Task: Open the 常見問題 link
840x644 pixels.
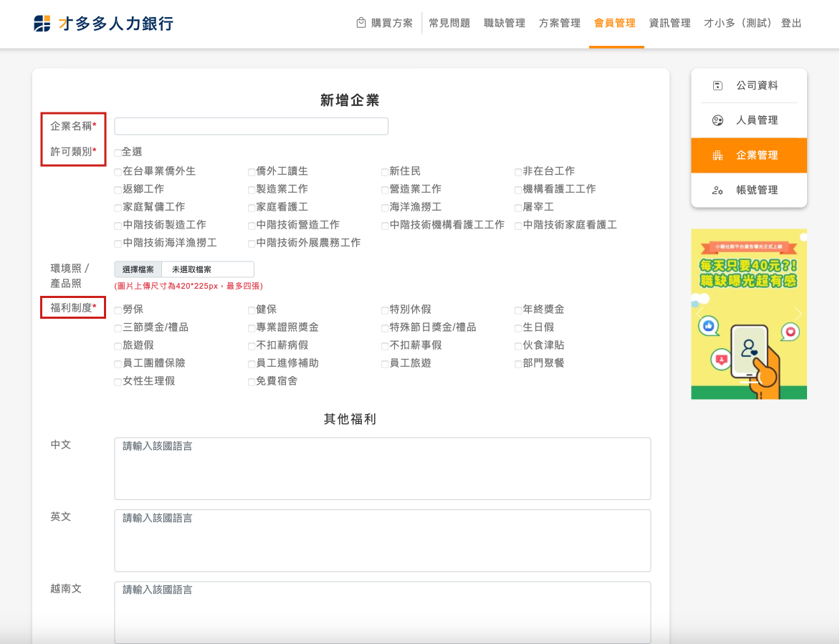Action: (449, 23)
